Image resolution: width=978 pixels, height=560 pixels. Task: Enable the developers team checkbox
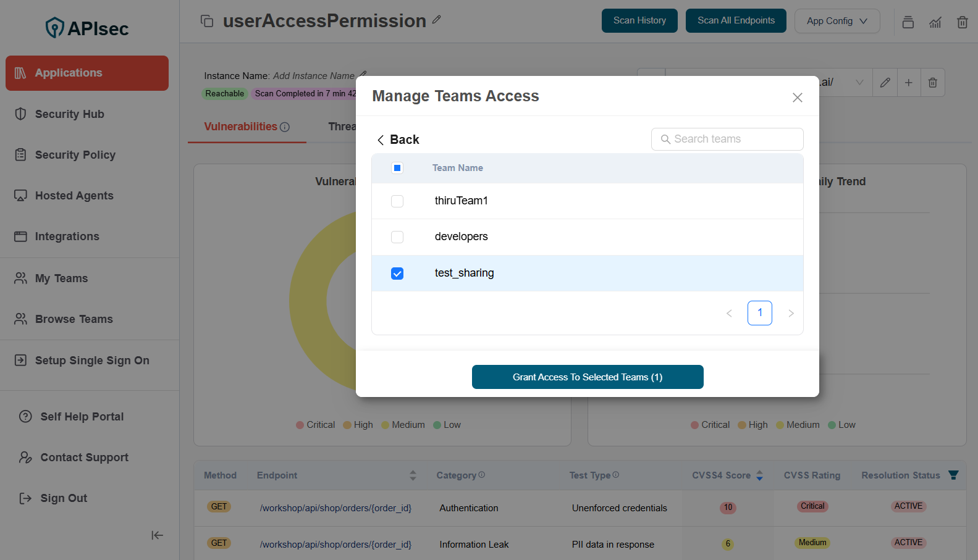coord(397,237)
